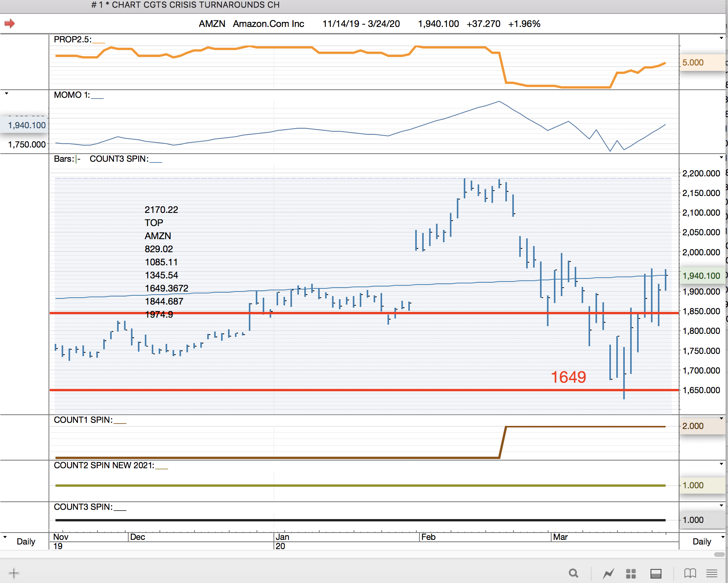This screenshot has height=583, width=728.
Task: Click the 1,650.000 price scale label
Action: [701, 390]
